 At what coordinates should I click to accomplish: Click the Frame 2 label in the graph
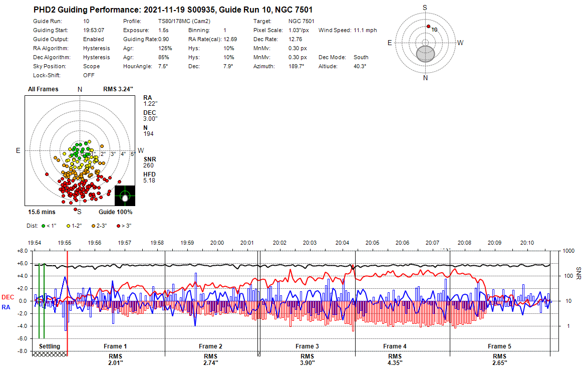(x=210, y=346)
